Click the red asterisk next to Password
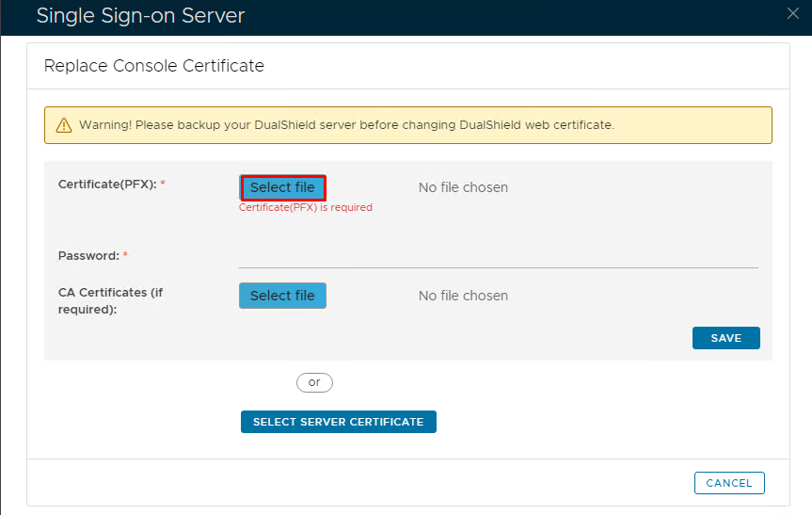This screenshot has width=812, height=515. [125, 256]
